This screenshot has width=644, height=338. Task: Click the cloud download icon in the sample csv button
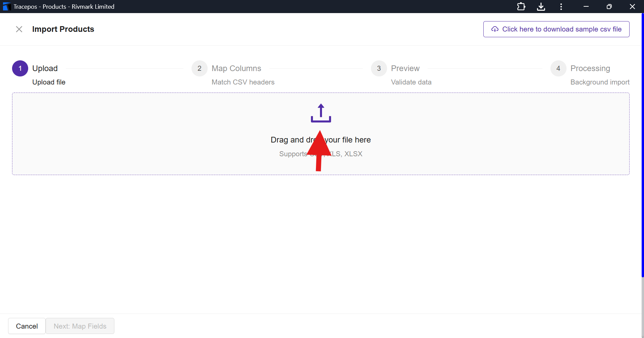pos(495,29)
